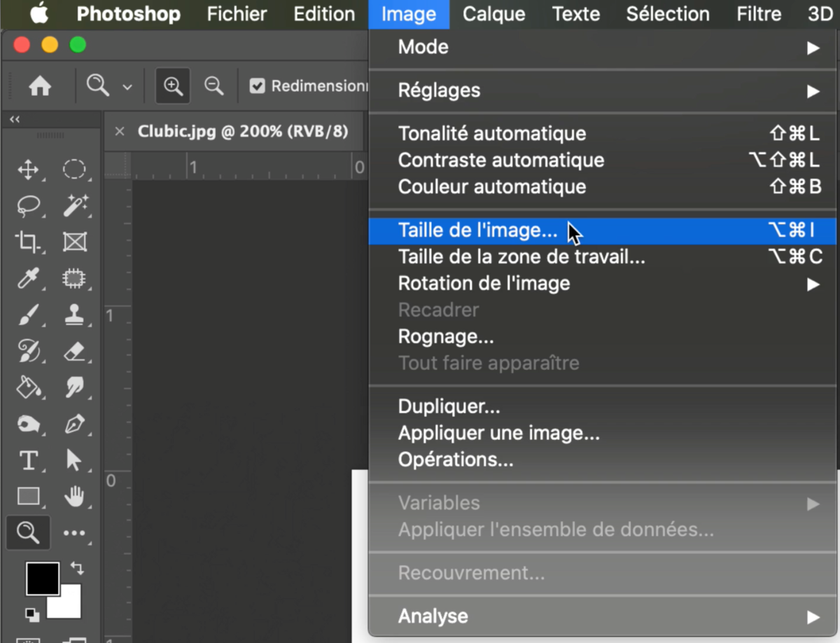Screen dimensions: 840x643
Task: Activate Zoom In mode in options bar
Action: pyautogui.click(x=173, y=86)
